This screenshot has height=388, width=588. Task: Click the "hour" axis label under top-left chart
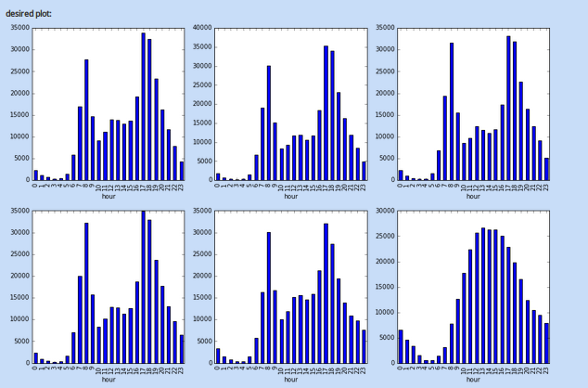pos(109,196)
